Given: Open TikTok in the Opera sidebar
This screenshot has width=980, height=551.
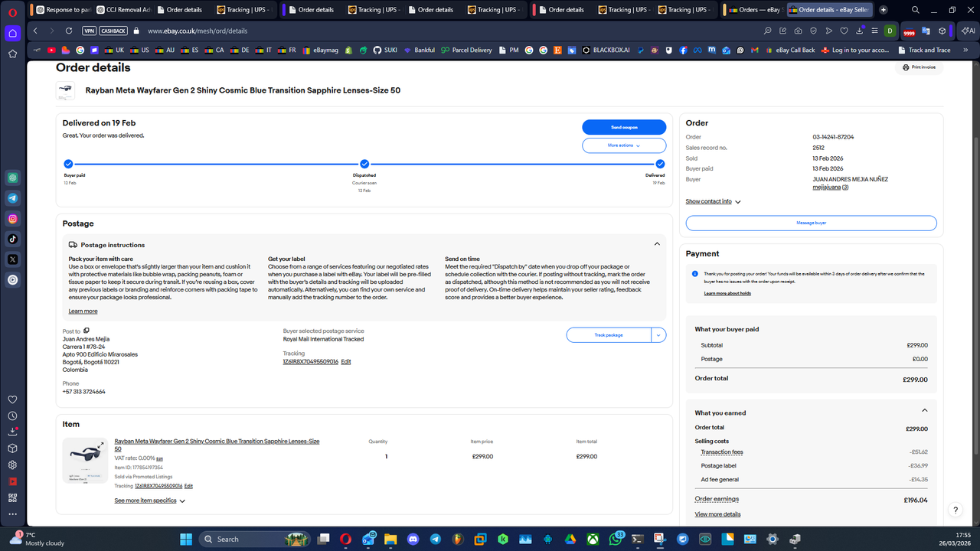Looking at the screenshot, I should (13, 239).
